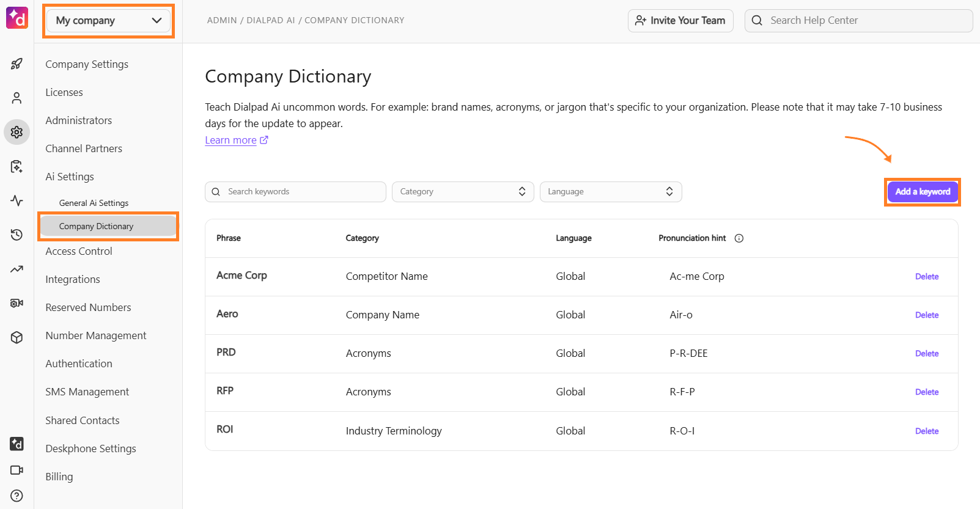
Task: Delete the Acme Corp keyword
Action: coord(927,277)
